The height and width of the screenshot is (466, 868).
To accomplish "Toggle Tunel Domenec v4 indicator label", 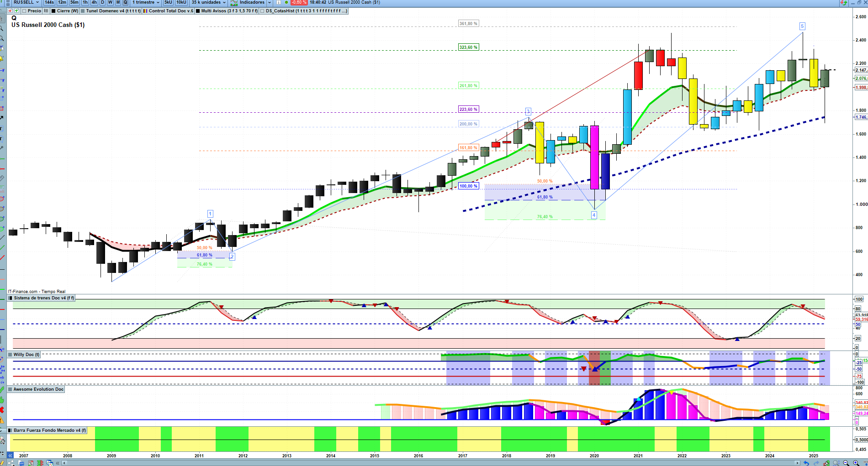I will [111, 10].
